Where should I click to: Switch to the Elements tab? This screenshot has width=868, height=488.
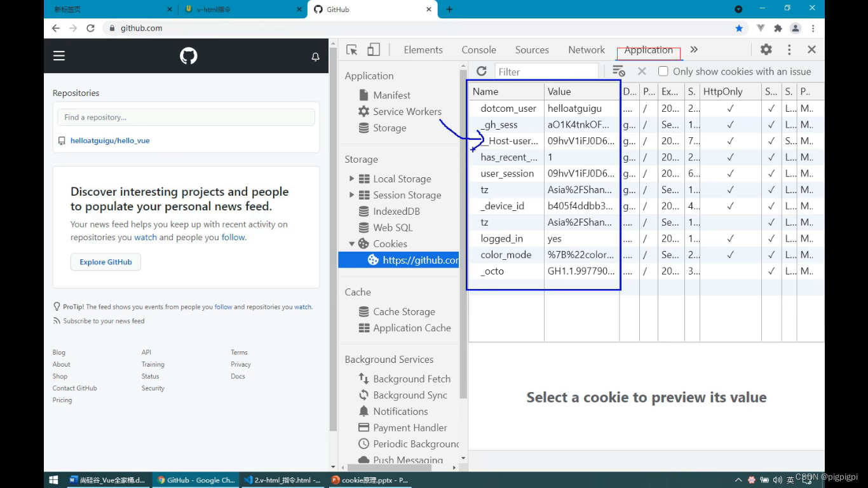tap(423, 50)
